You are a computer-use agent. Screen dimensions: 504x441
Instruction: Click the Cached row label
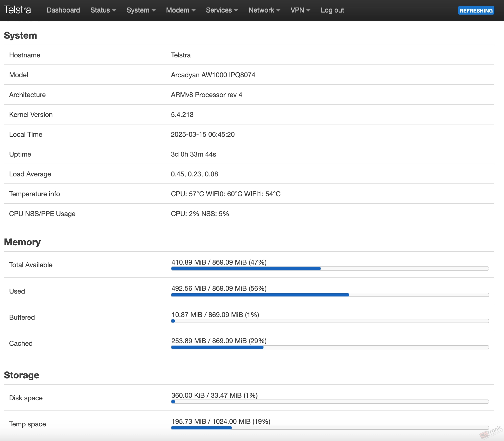pyautogui.click(x=21, y=343)
